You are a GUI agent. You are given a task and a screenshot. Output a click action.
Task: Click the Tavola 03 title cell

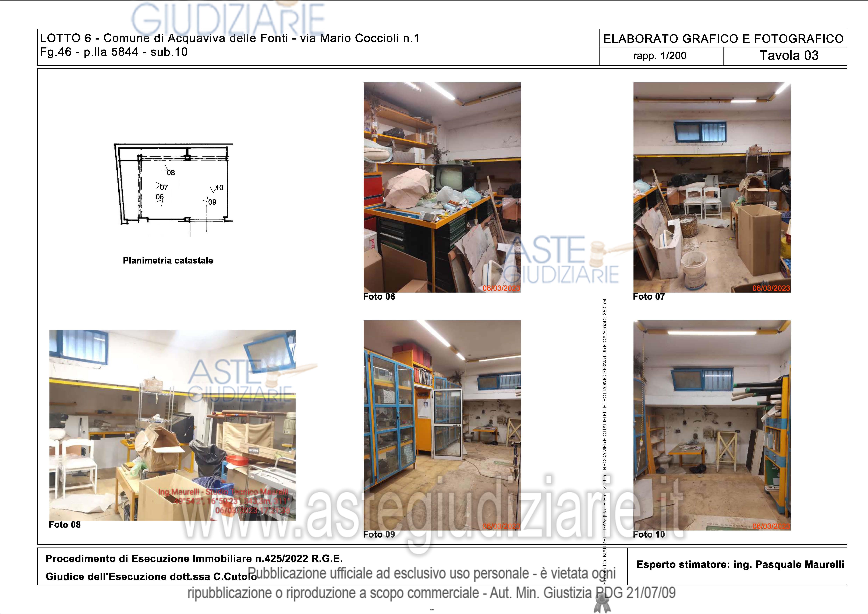[789, 56]
